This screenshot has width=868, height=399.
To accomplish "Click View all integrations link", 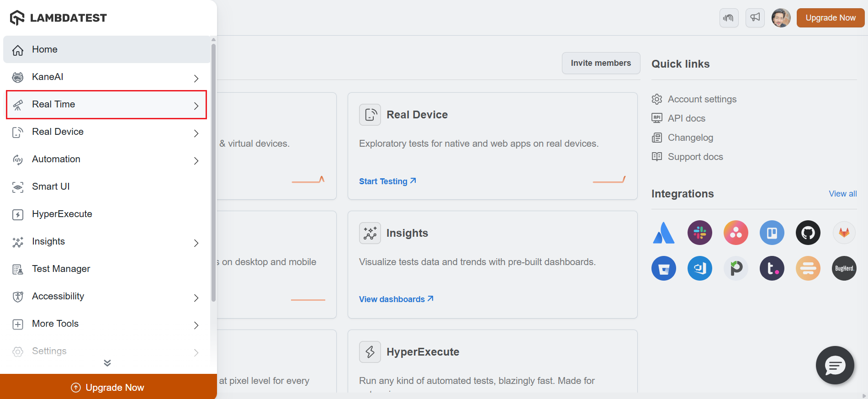I will click(842, 194).
